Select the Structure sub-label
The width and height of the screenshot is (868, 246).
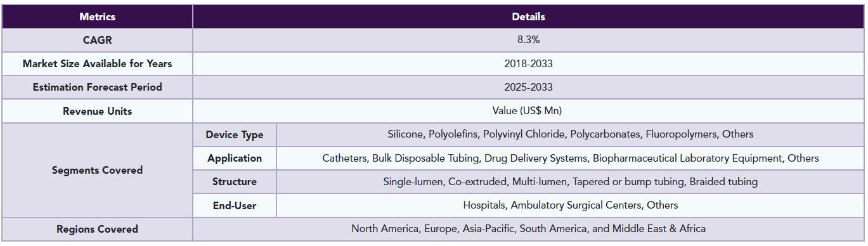pos(235,181)
